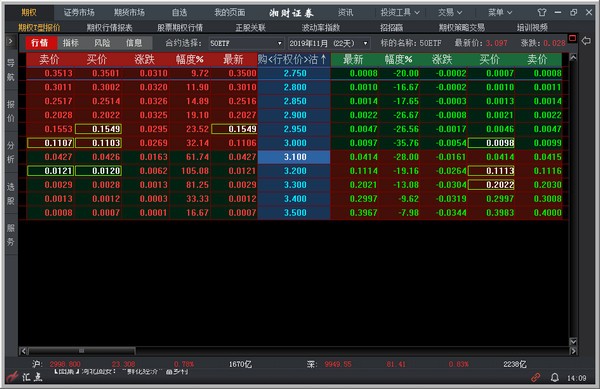Click put ask price 0.4000
This screenshot has width=600, height=389.
547,213
